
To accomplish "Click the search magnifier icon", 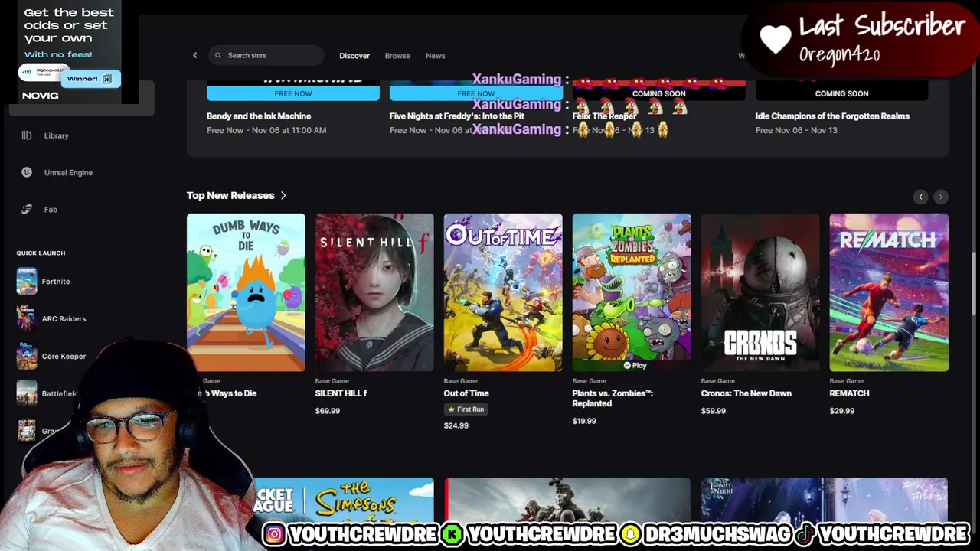I will pyautogui.click(x=217, y=55).
